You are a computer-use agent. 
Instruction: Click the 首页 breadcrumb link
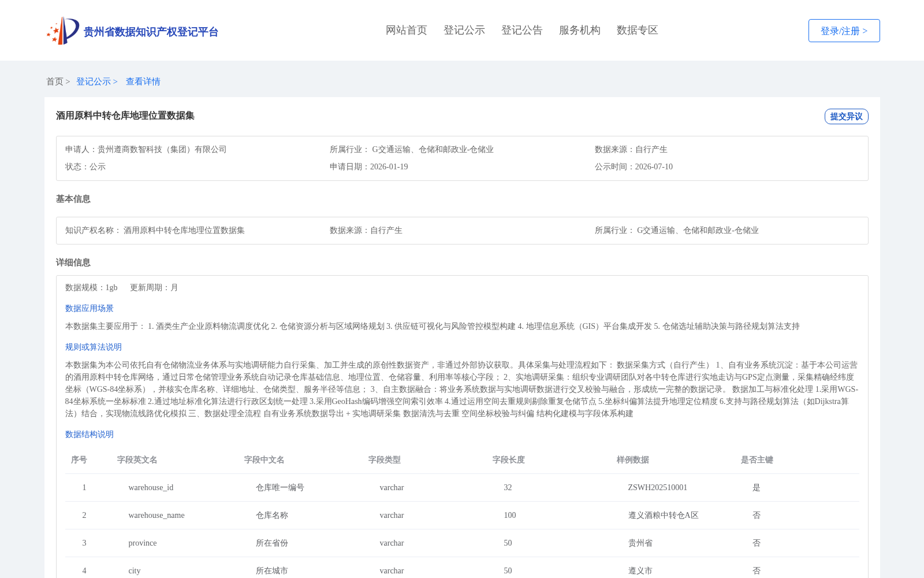point(55,81)
